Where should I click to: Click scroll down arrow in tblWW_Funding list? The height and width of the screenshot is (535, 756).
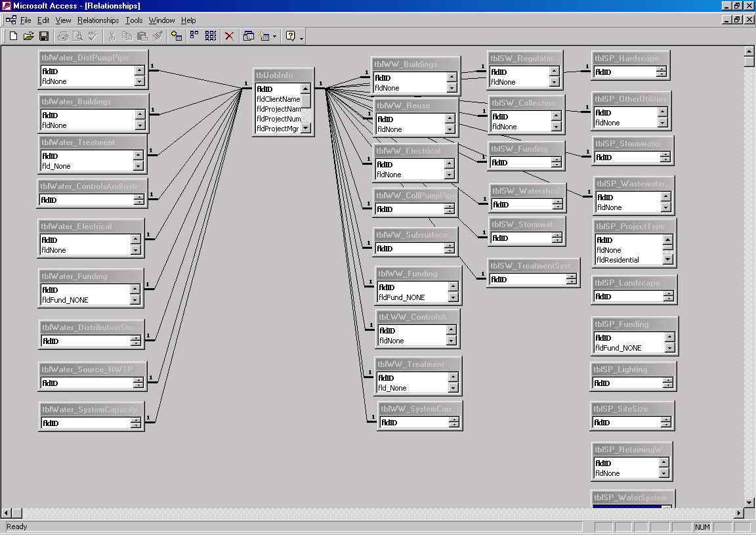pos(453,297)
